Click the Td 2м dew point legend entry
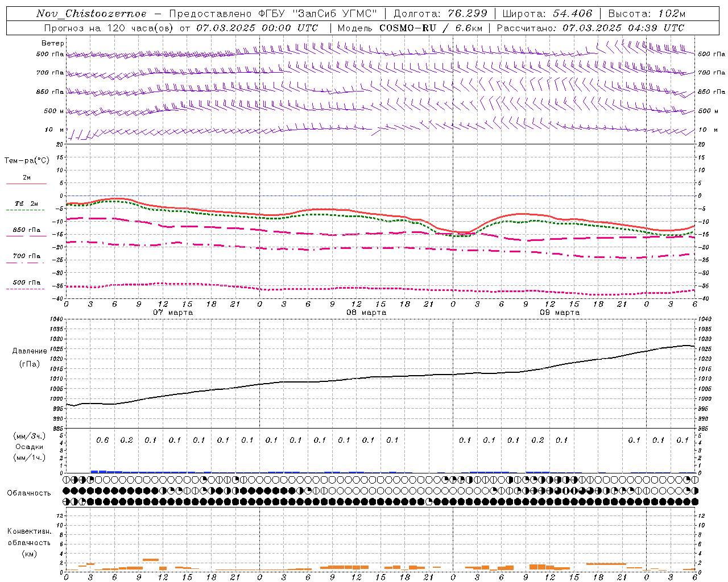 click(x=26, y=203)
